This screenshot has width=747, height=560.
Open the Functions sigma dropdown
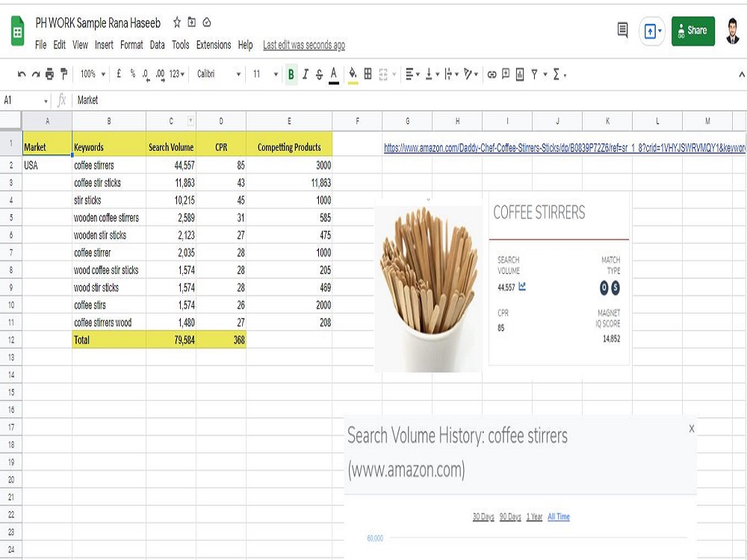click(560, 75)
